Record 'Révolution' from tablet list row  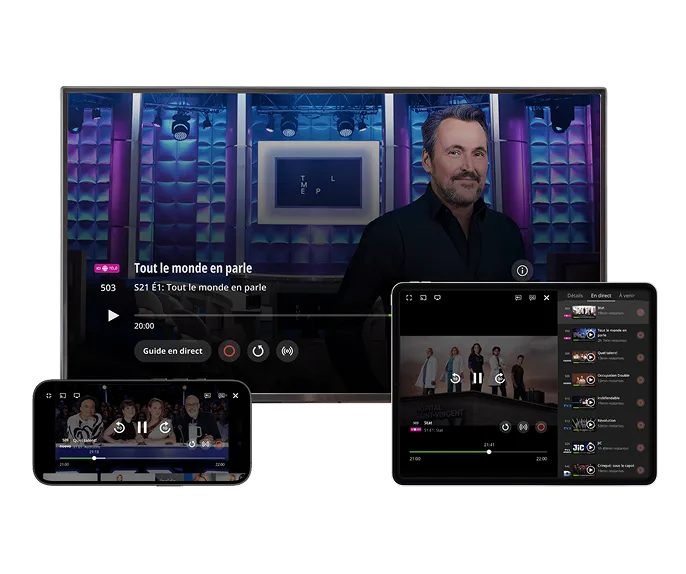[640, 425]
